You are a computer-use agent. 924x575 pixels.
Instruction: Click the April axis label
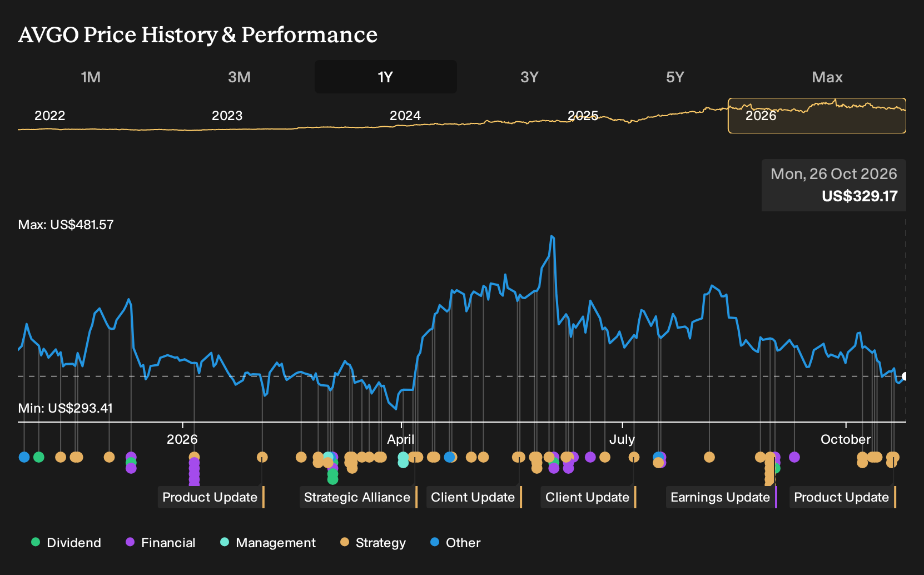400,439
